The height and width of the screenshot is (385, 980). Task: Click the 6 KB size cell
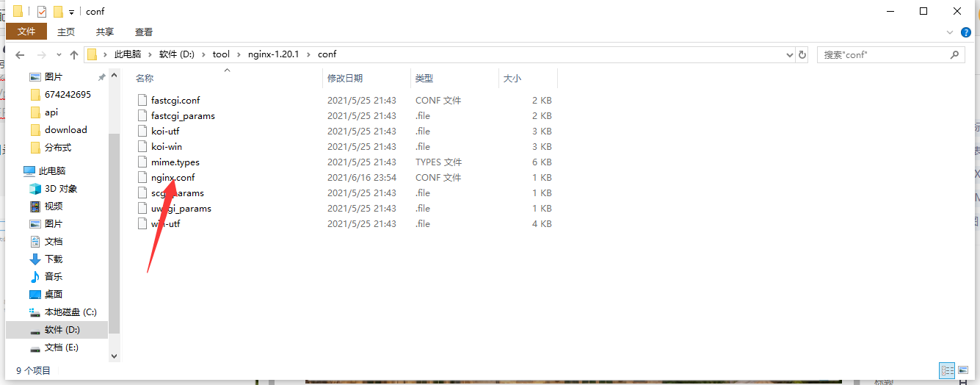pyautogui.click(x=542, y=162)
